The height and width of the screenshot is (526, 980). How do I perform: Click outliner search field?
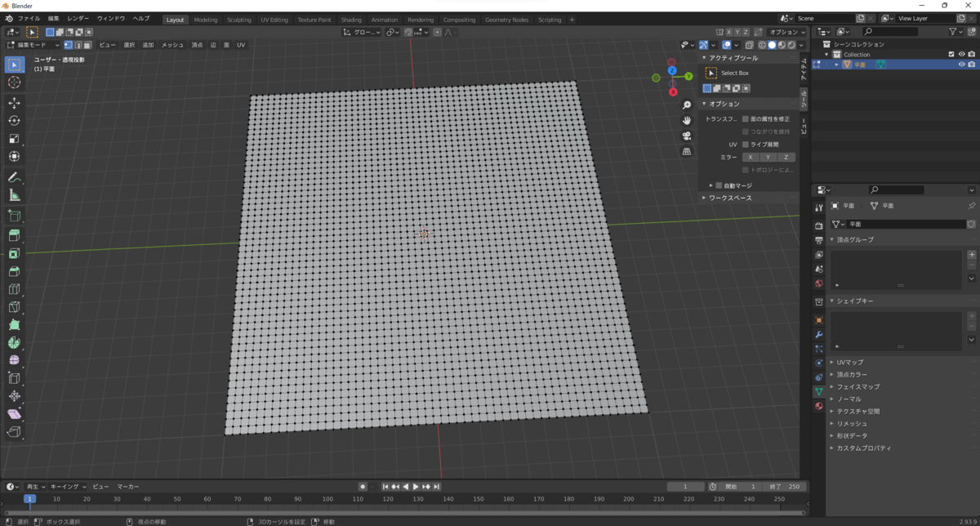(x=889, y=32)
